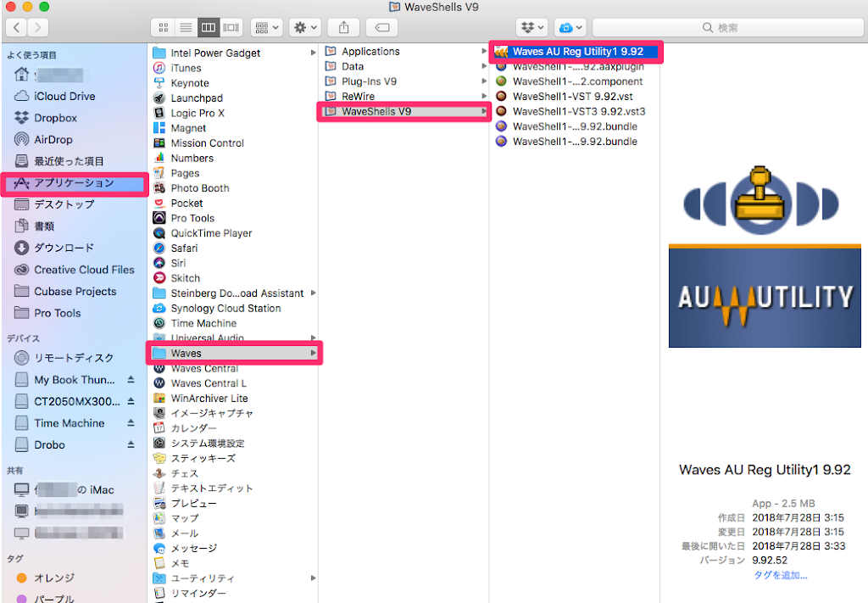868x603 pixels.
Task: Switch to icon view
Action: coord(163,27)
